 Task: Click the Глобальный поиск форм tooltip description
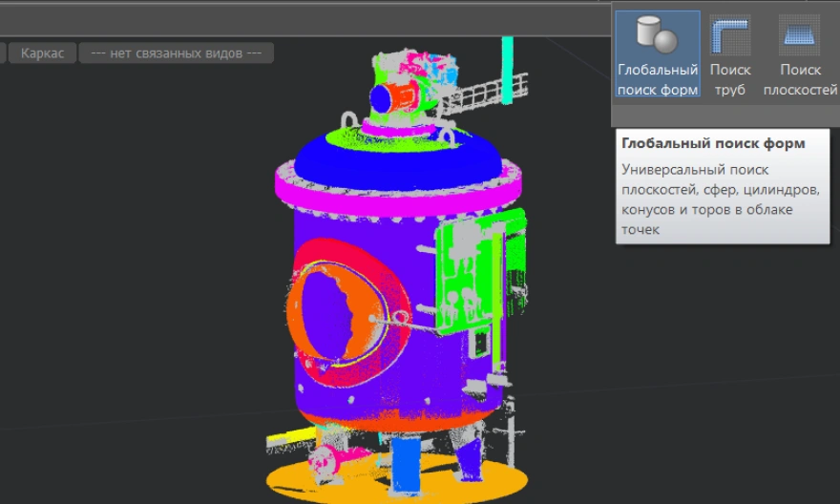coord(719,199)
